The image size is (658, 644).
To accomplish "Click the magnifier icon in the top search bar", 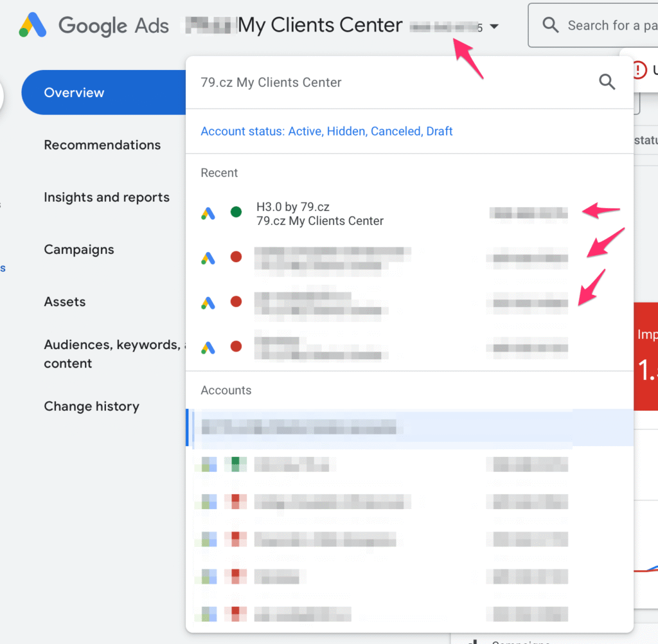I will point(550,26).
